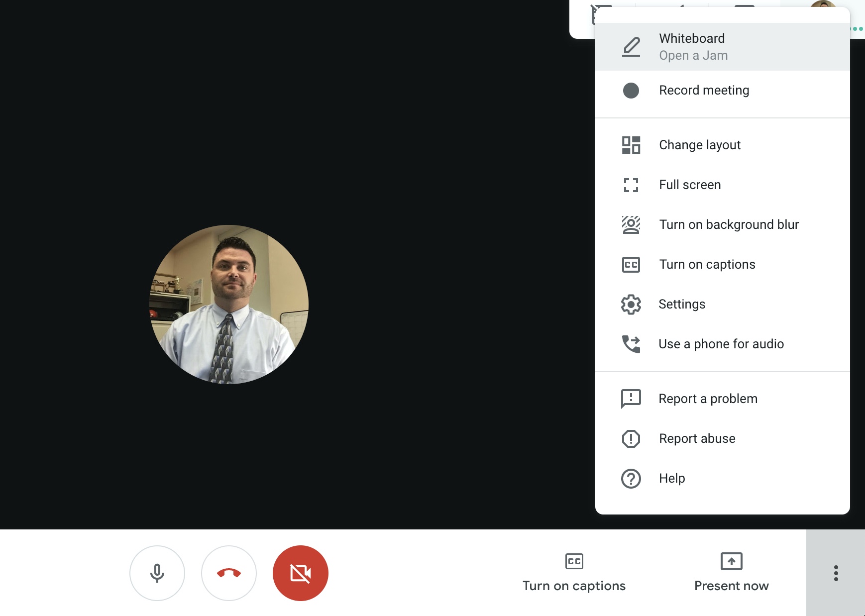Choose Change layout from the menu

[699, 145]
